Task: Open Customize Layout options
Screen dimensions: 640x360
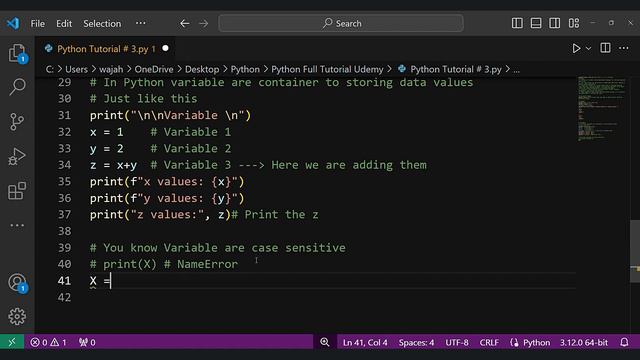Action: [x=574, y=23]
